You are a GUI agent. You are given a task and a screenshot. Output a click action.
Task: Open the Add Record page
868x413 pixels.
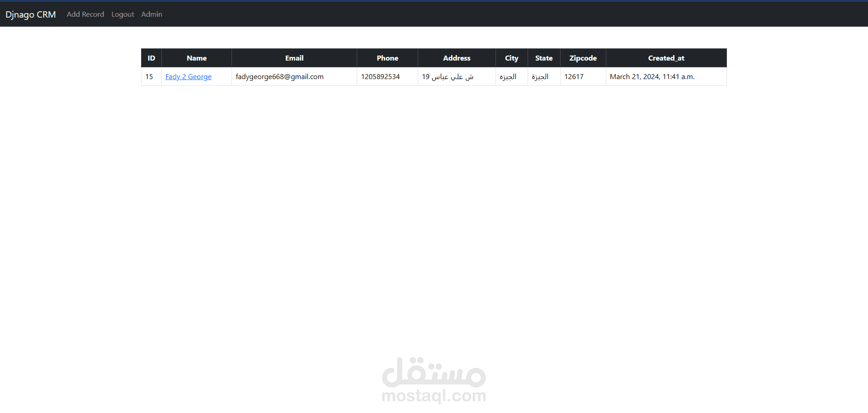pyautogui.click(x=85, y=14)
